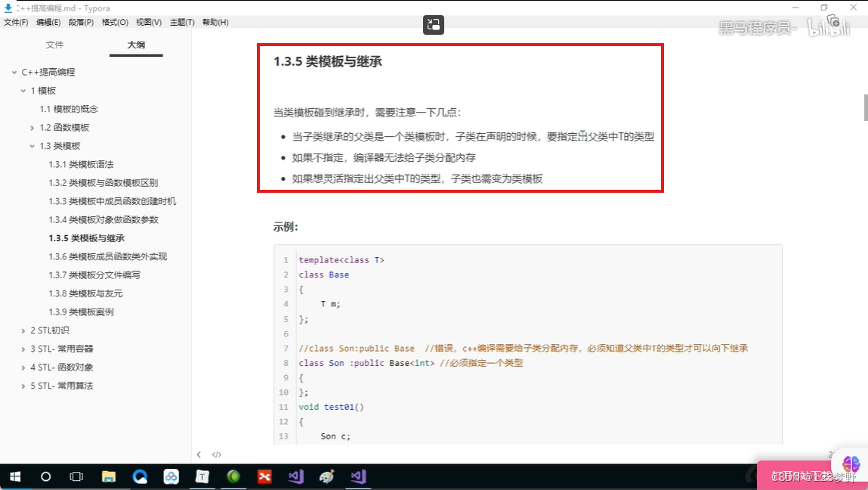Image resolution: width=868 pixels, height=490 pixels.
Task: Collapse the 1.3 类模板 outline section
Action: pyautogui.click(x=32, y=146)
